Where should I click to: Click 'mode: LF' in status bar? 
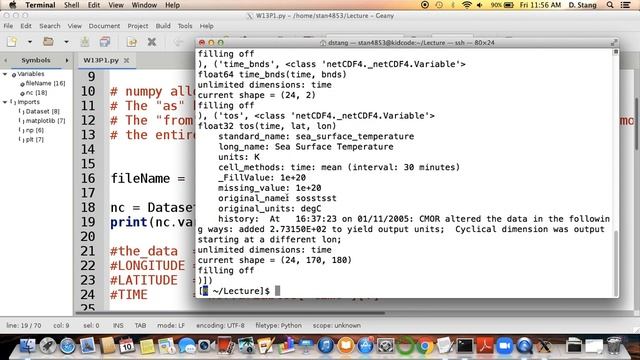point(171,325)
